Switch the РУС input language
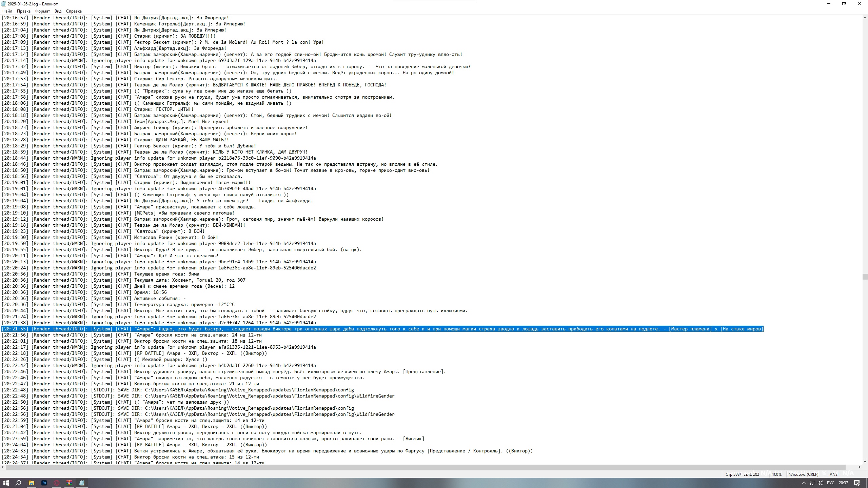868x488 pixels. (831, 483)
